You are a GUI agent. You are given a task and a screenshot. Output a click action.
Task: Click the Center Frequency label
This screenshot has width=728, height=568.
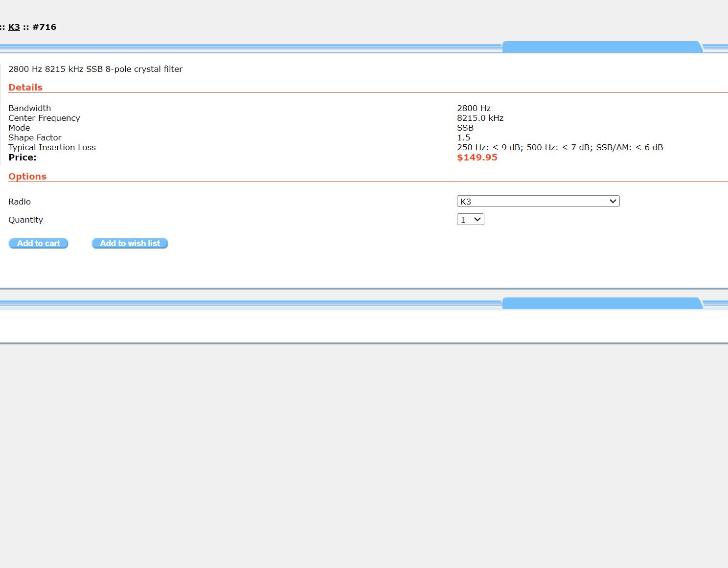[44, 118]
